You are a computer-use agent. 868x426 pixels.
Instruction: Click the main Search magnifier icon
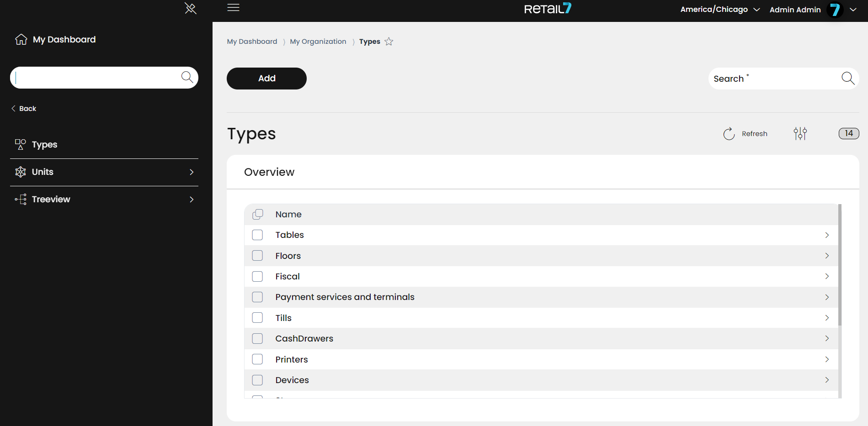click(x=848, y=78)
